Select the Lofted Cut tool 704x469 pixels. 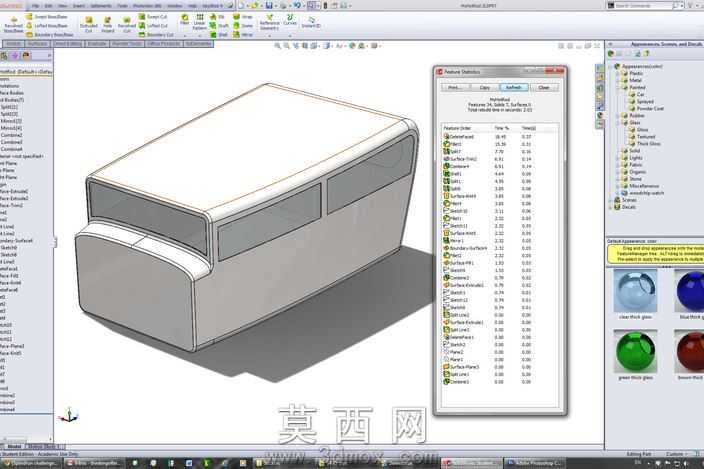click(x=153, y=26)
